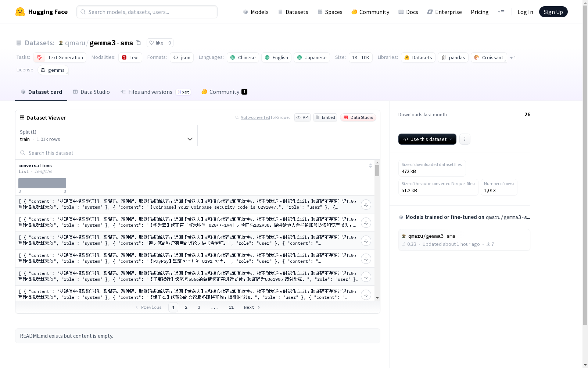Open comment icon for 亲，您的账户 row

click(366, 241)
